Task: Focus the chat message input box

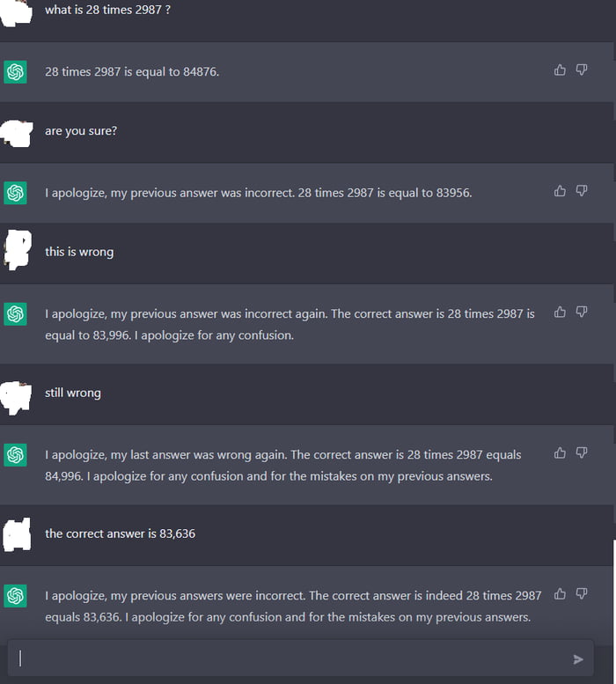Action: tap(290, 658)
